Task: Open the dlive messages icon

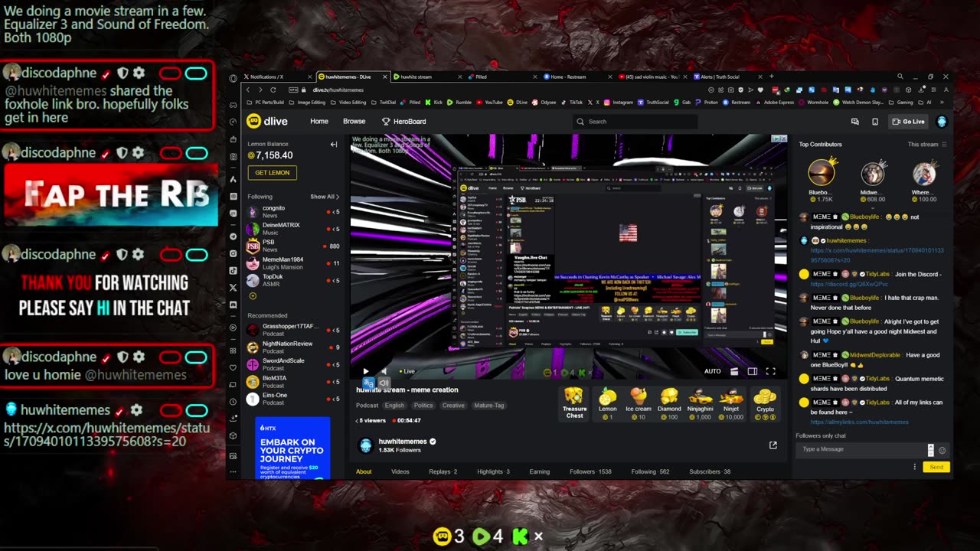Action: 855,122
